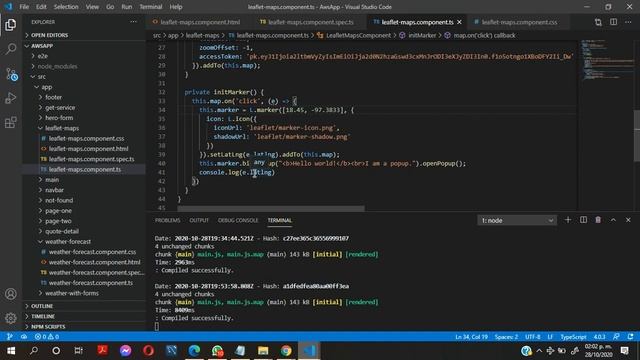Open File Explorer from taskbar
This screenshot has height=360, width=640.
[x=263, y=351]
